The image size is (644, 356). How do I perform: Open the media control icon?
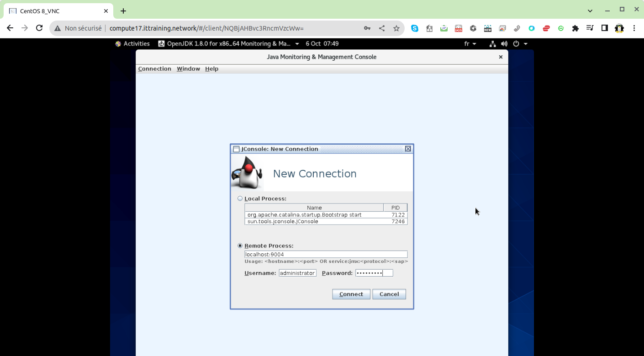[590, 28]
